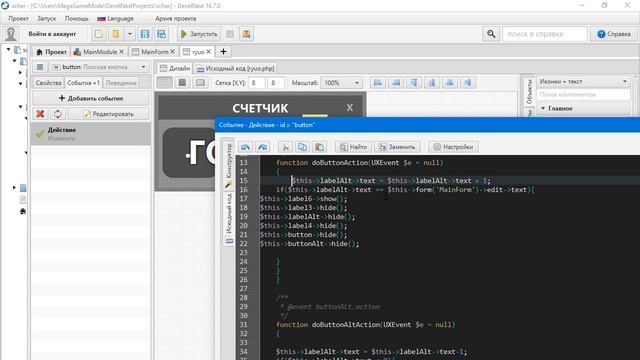This screenshot has height=360, width=640.
Task: Open the Масштаб 100% dropdown
Action: click(x=341, y=83)
